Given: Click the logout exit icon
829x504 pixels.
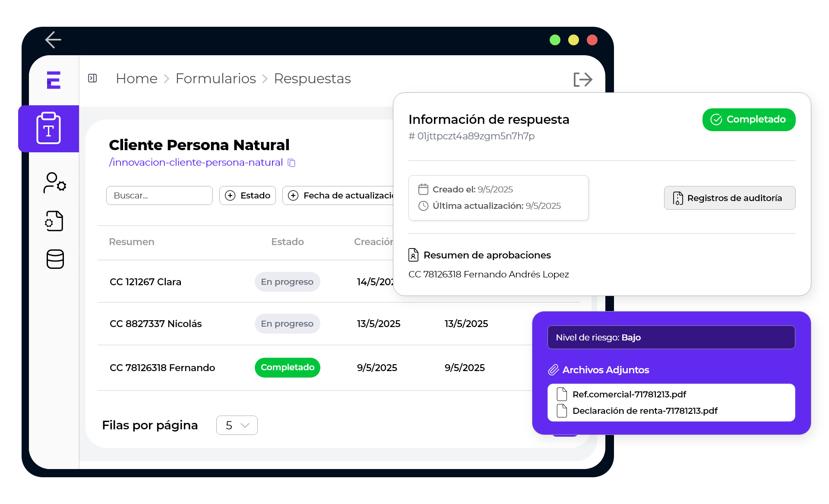Looking at the screenshot, I should (583, 79).
